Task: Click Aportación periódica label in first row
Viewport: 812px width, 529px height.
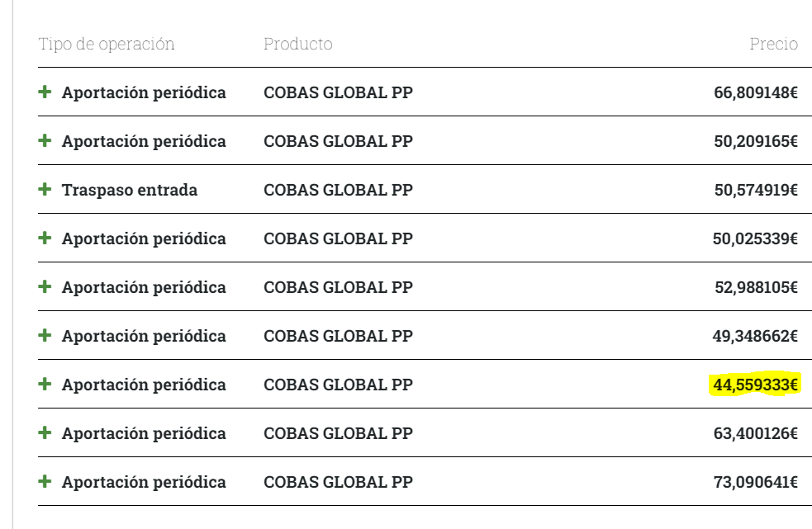Action: point(144,93)
